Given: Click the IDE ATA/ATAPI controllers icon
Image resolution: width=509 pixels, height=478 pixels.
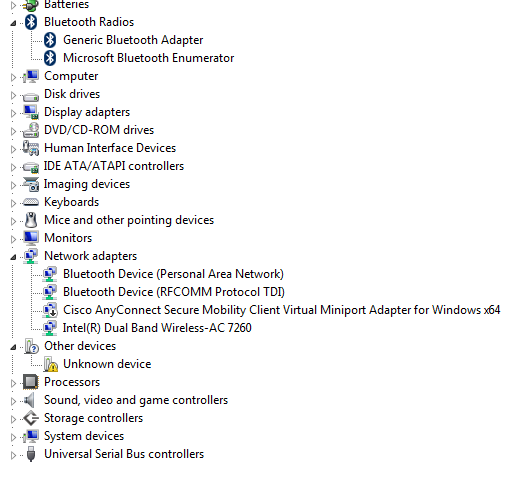Looking at the screenshot, I should coord(31,167).
